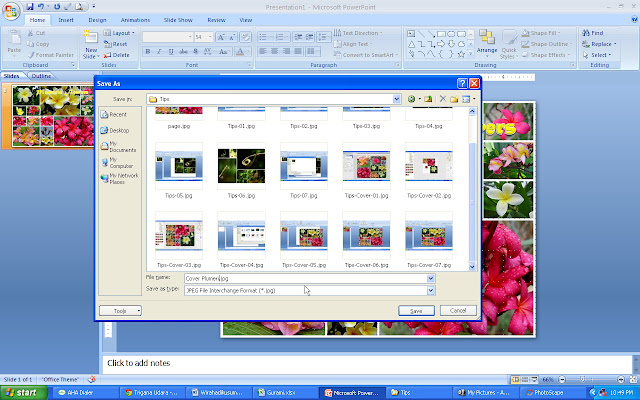Viewport: 640px width, 400px height.
Task: Open font color picker
Action: point(243,51)
